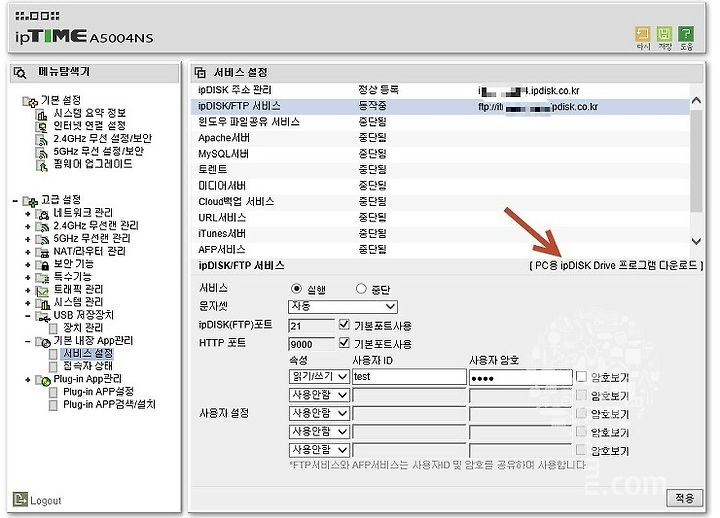This screenshot has width=720, height=518.
Task: Click 2.4GHz 무선랜 관리 folder icon
Action: 43,227
